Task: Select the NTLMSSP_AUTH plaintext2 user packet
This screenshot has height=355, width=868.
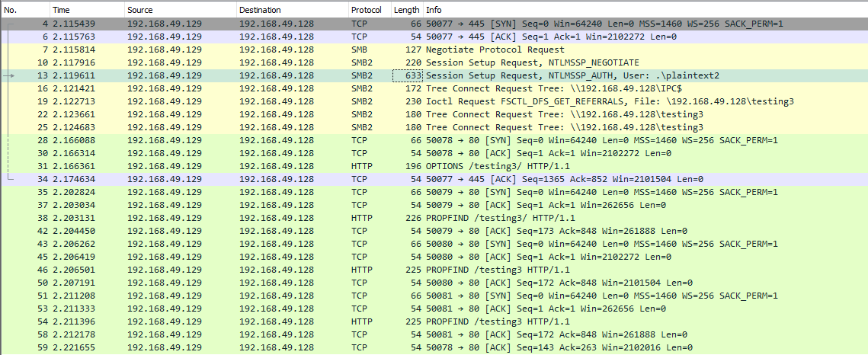Action: point(434,75)
